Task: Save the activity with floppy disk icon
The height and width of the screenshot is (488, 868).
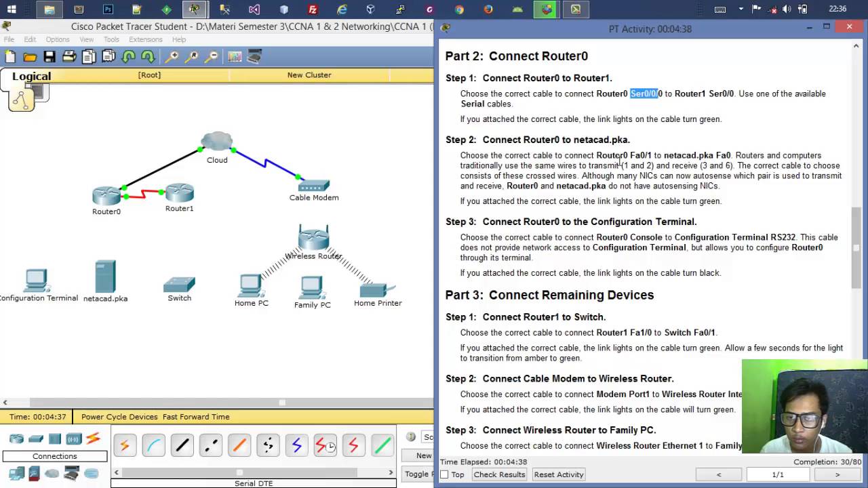Action: [x=50, y=57]
